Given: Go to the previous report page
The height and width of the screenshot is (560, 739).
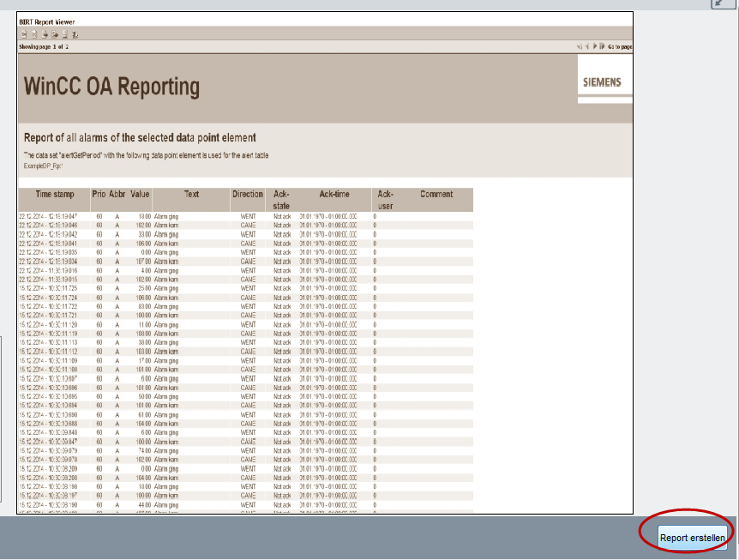Looking at the screenshot, I should (586, 46).
